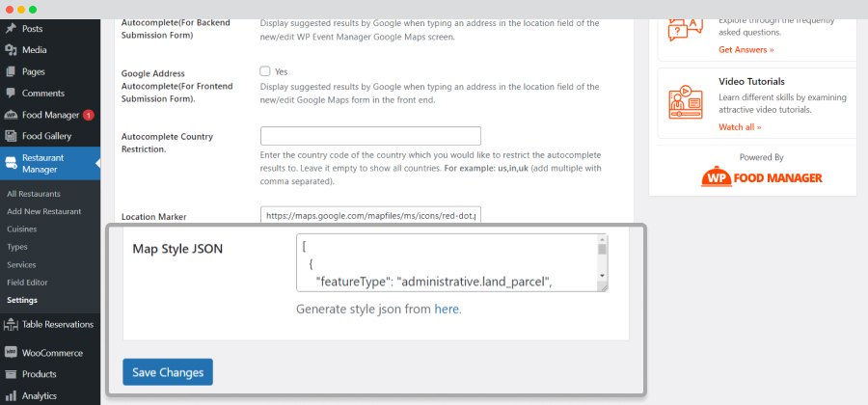Click the macOS yellow minimize button
This screenshot has height=405, width=868.
(21, 10)
